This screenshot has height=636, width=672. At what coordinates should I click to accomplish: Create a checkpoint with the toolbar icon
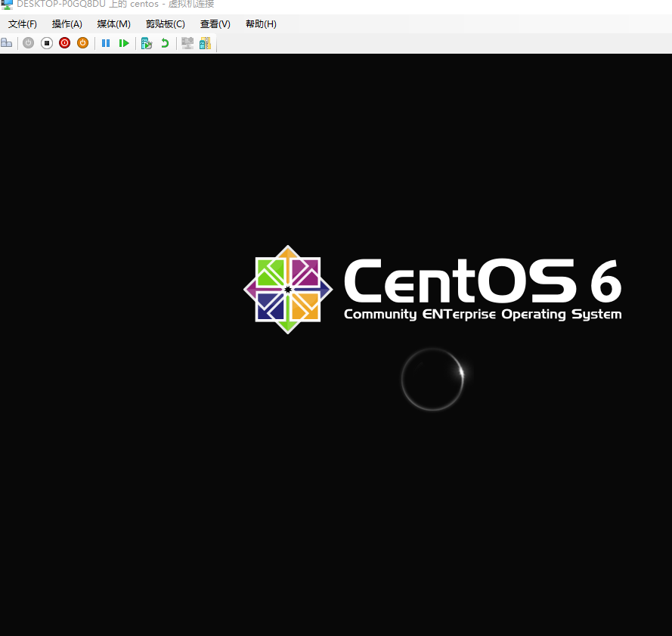click(x=147, y=43)
